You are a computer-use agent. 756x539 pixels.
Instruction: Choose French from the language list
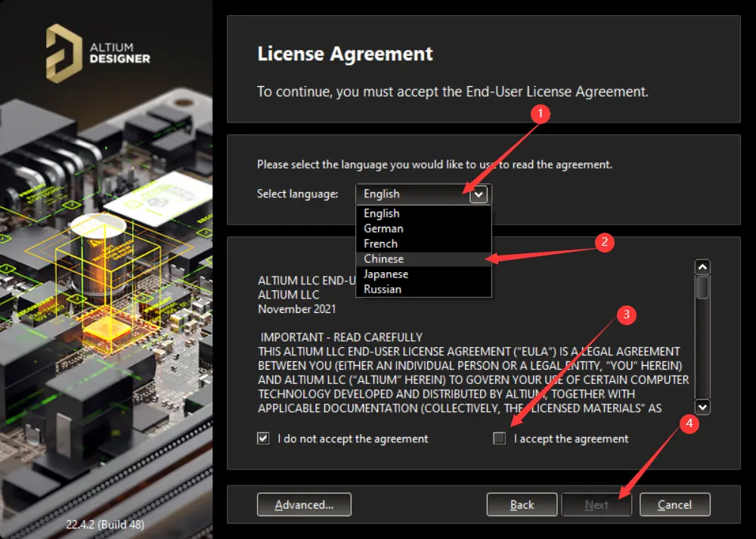coord(423,243)
